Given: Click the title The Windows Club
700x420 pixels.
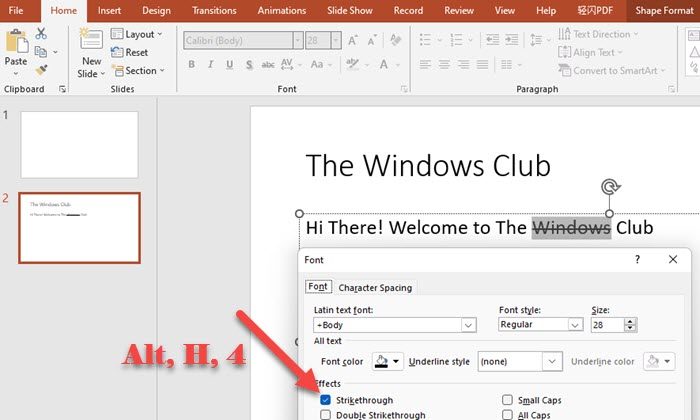Looking at the screenshot, I should coord(428,166).
